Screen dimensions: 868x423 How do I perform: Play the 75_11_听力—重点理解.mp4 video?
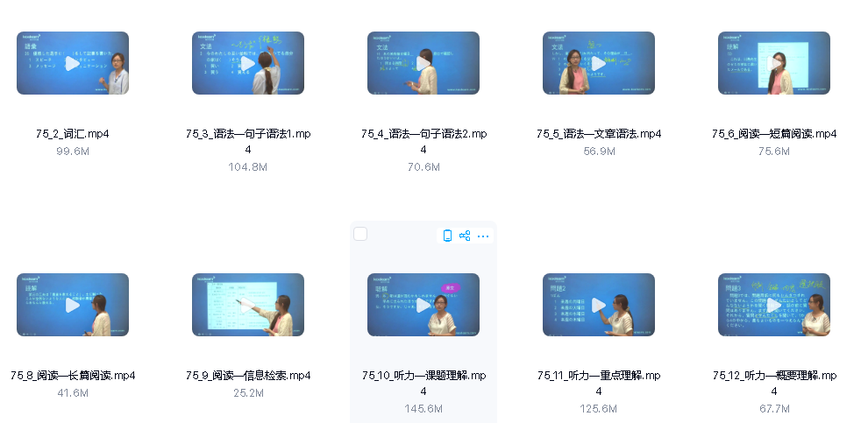click(x=599, y=305)
